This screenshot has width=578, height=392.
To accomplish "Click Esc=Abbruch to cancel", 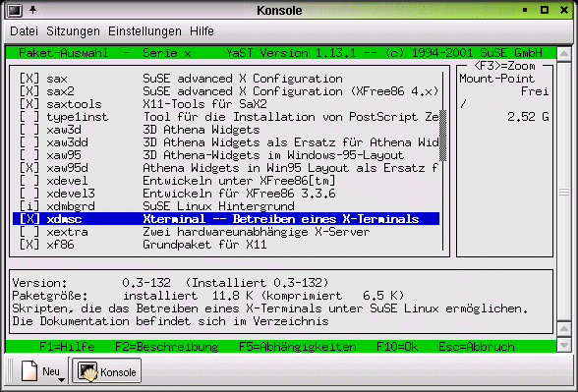I will coord(477,347).
